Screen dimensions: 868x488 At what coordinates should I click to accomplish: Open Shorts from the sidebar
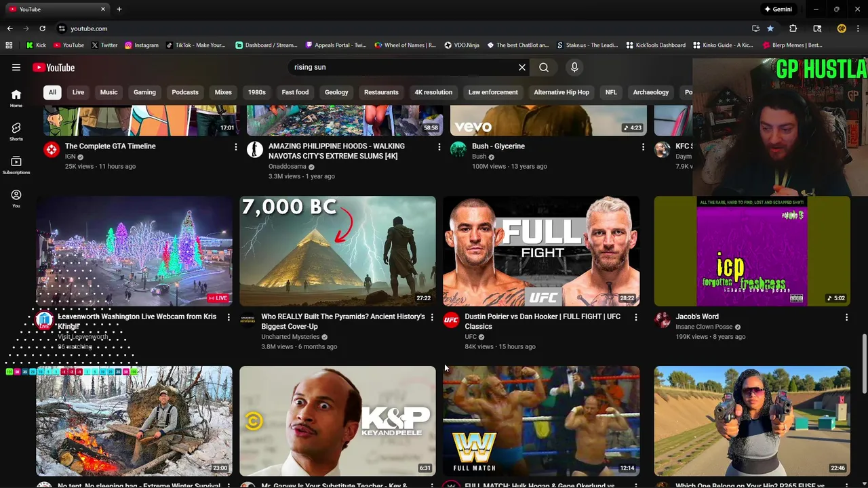(x=16, y=131)
